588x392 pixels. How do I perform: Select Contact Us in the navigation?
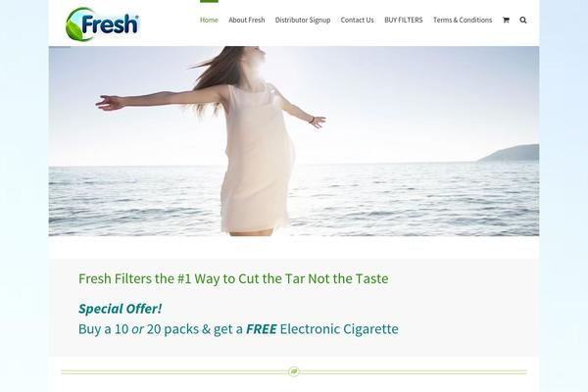[x=357, y=20]
